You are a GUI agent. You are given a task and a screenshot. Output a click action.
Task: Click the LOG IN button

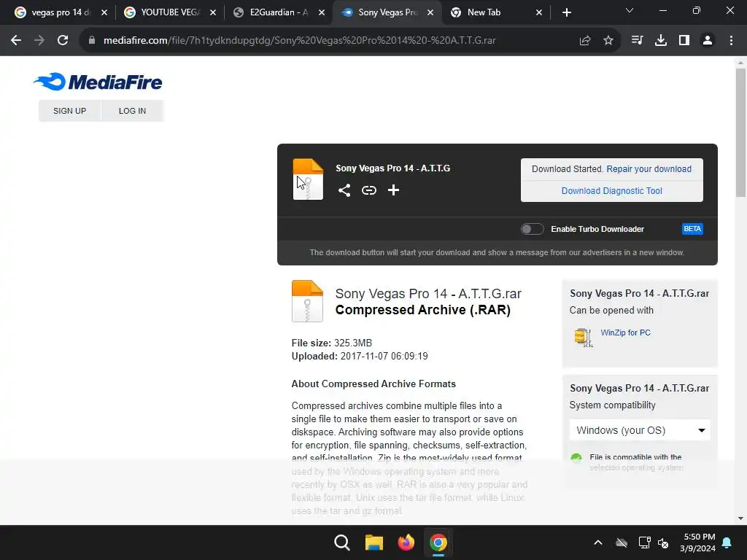(x=133, y=111)
